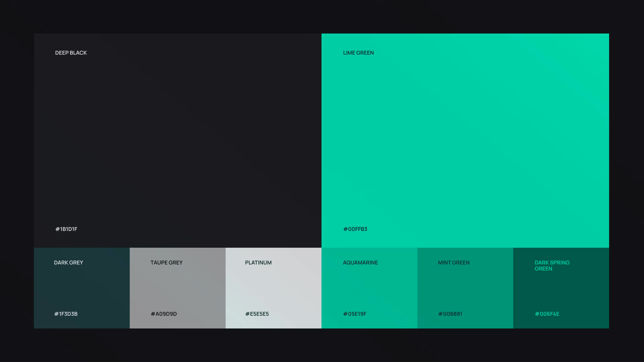This screenshot has height=362, width=644.
Task: Click the #006F4E hex code label
Action: point(547,314)
